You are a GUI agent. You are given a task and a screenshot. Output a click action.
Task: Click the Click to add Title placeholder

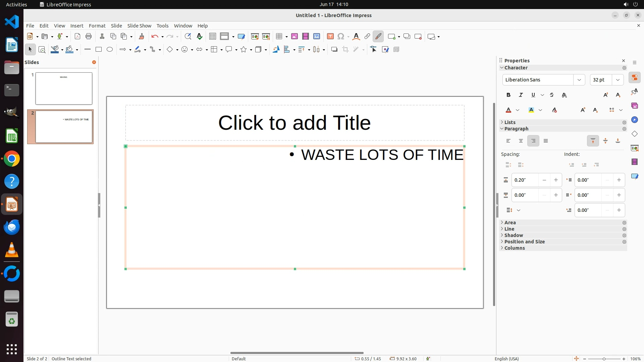294,123
